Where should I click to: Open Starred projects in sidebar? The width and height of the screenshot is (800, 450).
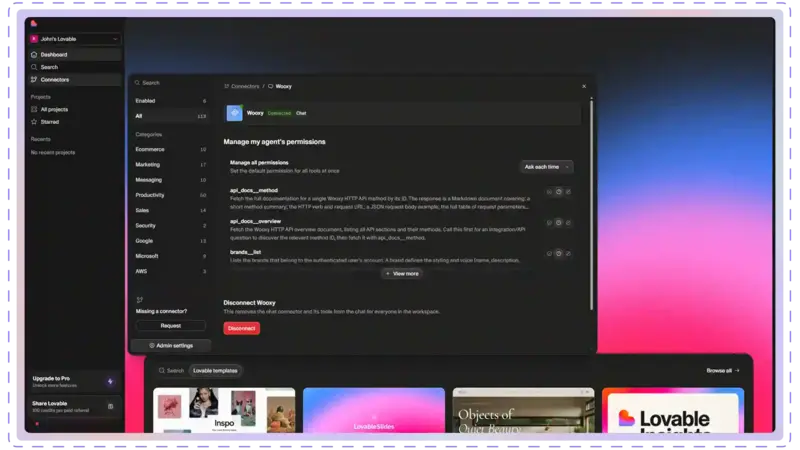(x=74, y=122)
